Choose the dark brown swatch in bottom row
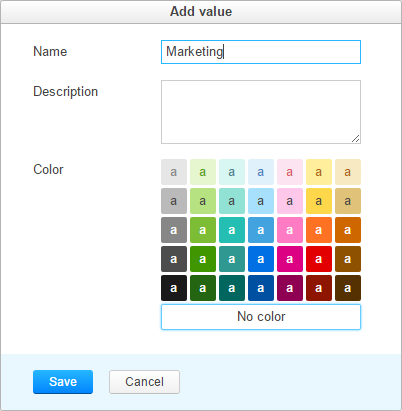 pos(348,288)
